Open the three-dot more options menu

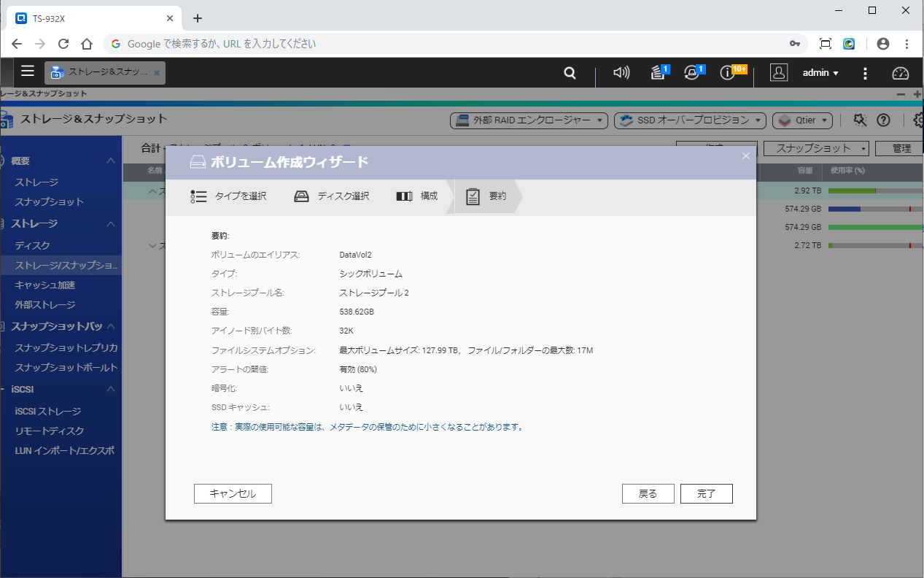(x=865, y=73)
